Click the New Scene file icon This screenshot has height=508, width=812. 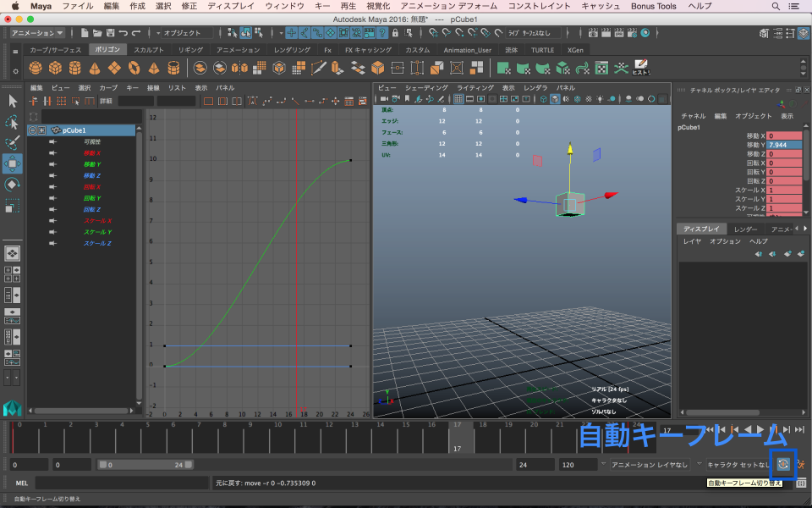coord(85,33)
